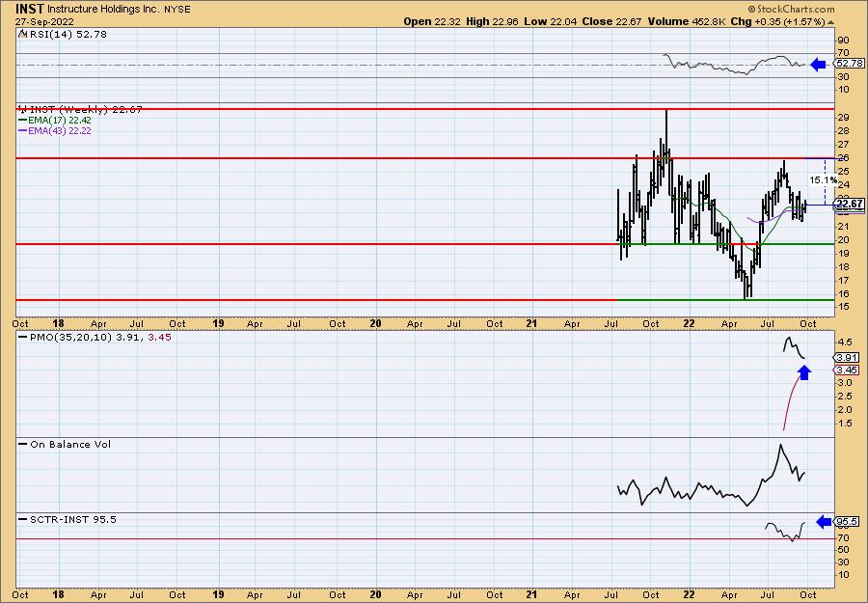Click the 16 price level on the axis
Image resolution: width=868 pixels, height=603 pixels.
tap(843, 293)
